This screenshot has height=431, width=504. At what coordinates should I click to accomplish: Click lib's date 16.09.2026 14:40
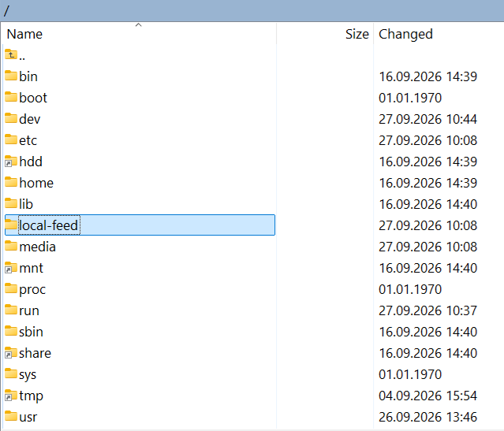[427, 204]
